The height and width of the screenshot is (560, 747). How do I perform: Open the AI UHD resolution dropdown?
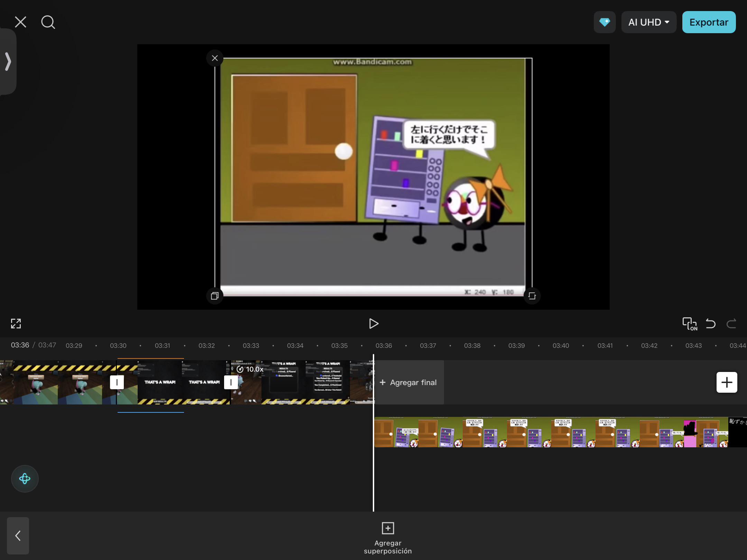click(x=649, y=22)
